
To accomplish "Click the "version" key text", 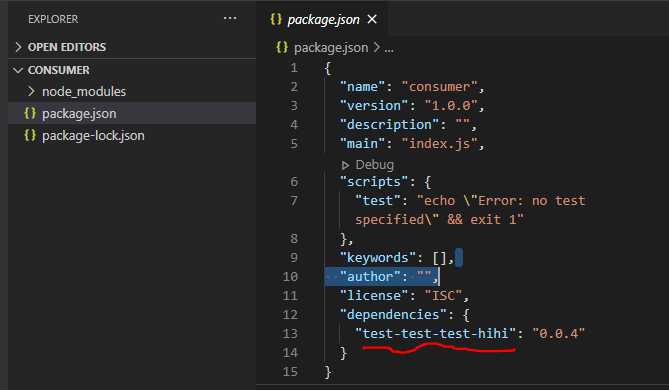I will pyautogui.click(x=374, y=106).
